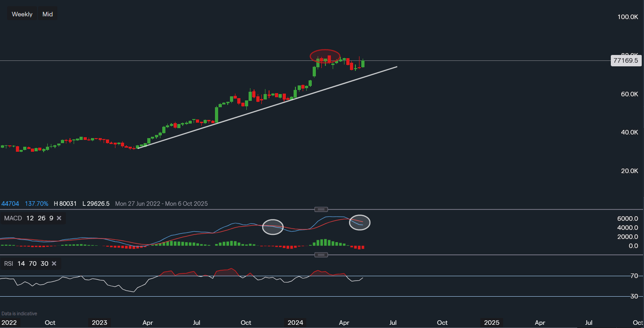
Task: Click the resize handle above the MACD pane
Action: [321, 209]
